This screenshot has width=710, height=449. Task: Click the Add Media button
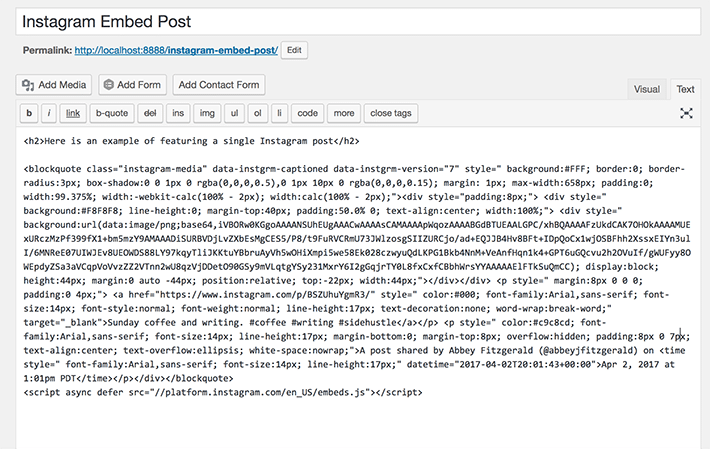54,85
